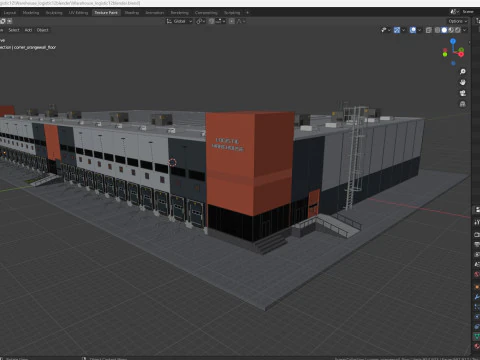Open the UV Editing workspace tab
Screen dimensions: 480x360
tap(78, 13)
